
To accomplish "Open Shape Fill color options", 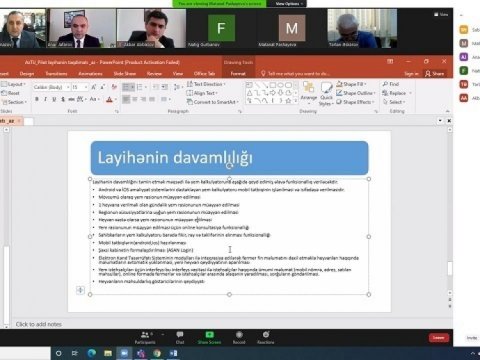I will pos(351,84).
